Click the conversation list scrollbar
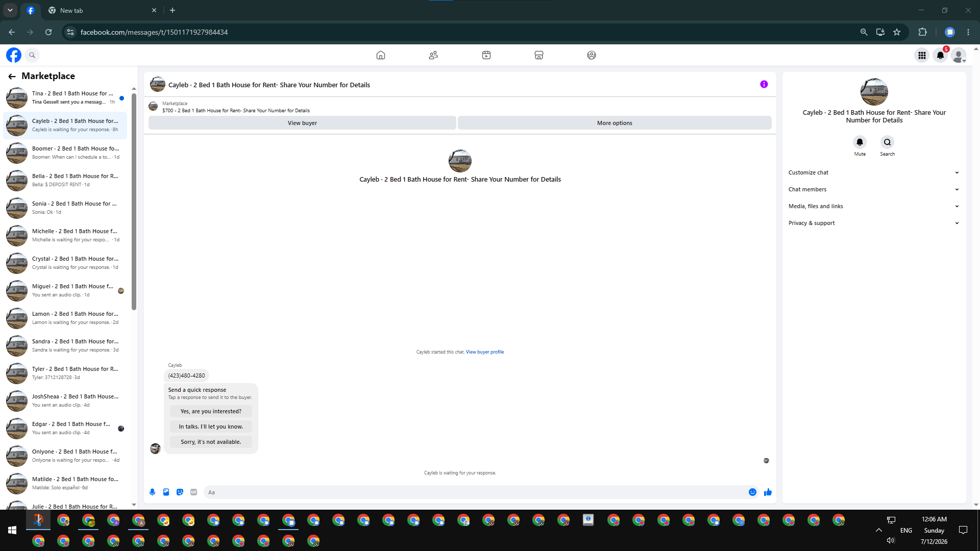980x551 pixels. click(134, 202)
